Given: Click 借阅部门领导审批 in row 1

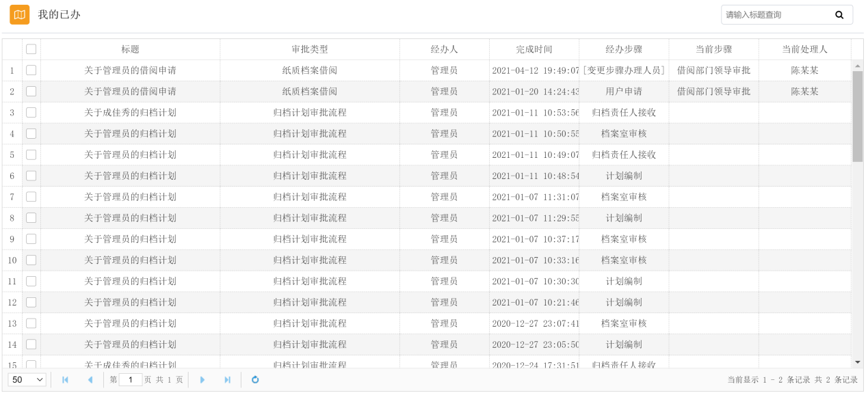Looking at the screenshot, I should point(713,70).
